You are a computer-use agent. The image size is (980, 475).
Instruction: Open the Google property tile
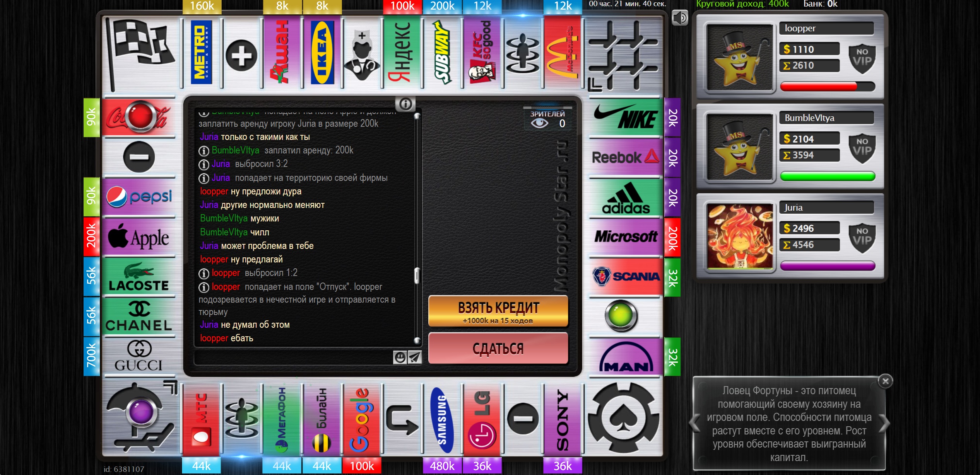point(362,420)
